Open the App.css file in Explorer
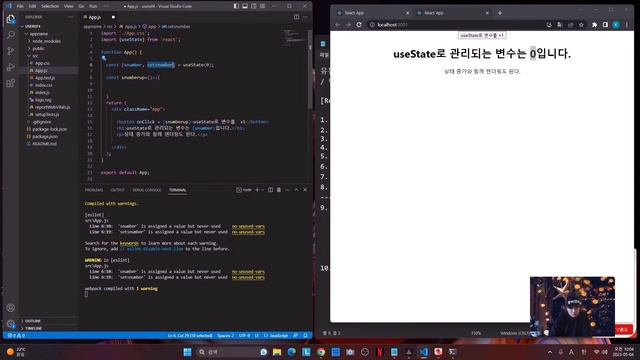This screenshot has height=360, width=640. (42, 63)
